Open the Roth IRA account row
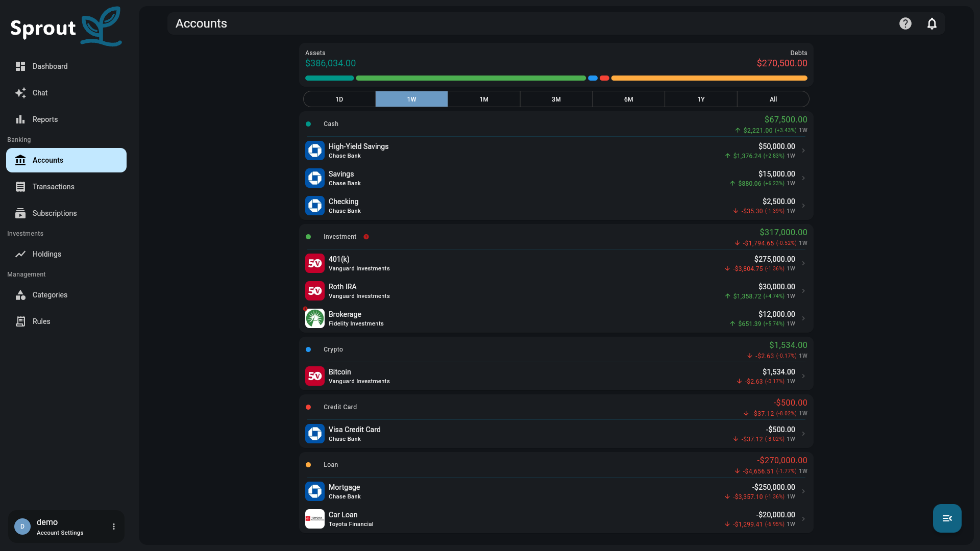 556,291
